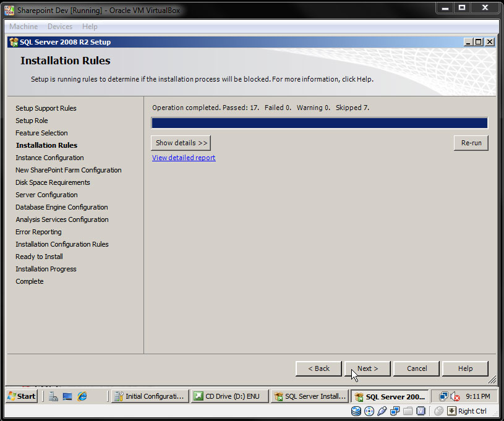Click VirtualBox window title icon
This screenshot has height=421, width=504.
coord(9,11)
